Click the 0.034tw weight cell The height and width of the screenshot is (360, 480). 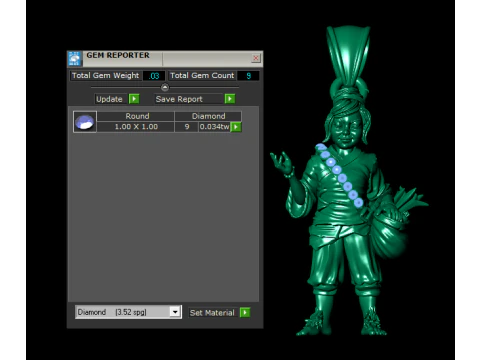214,127
